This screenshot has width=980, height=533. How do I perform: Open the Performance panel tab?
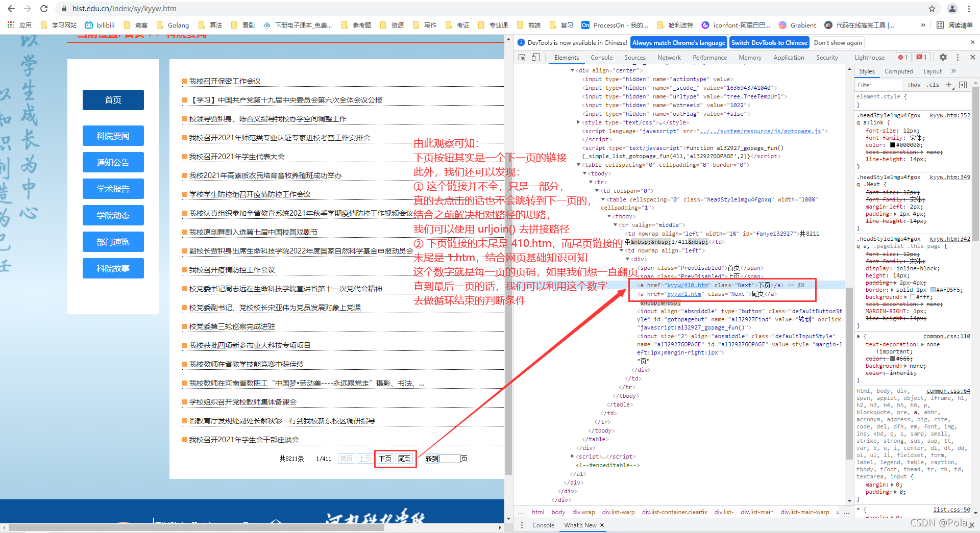[x=709, y=58]
